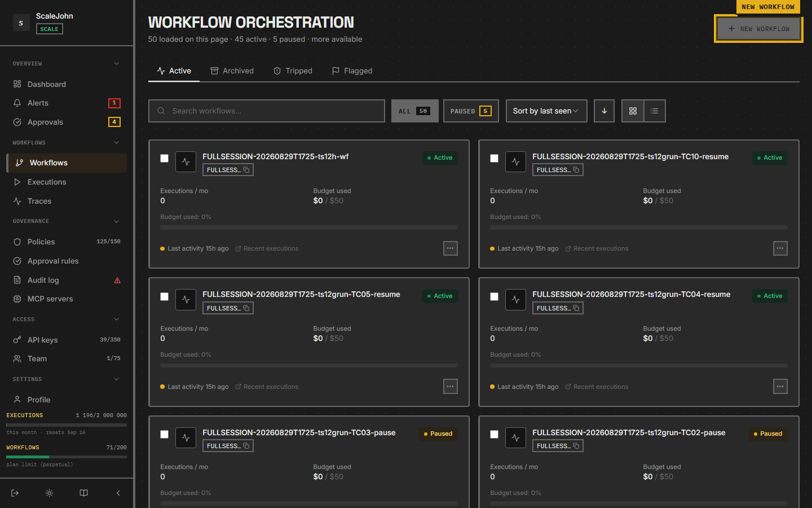This screenshot has width=812, height=508.
Task: Open the Alerts bell item
Action: tap(67, 103)
